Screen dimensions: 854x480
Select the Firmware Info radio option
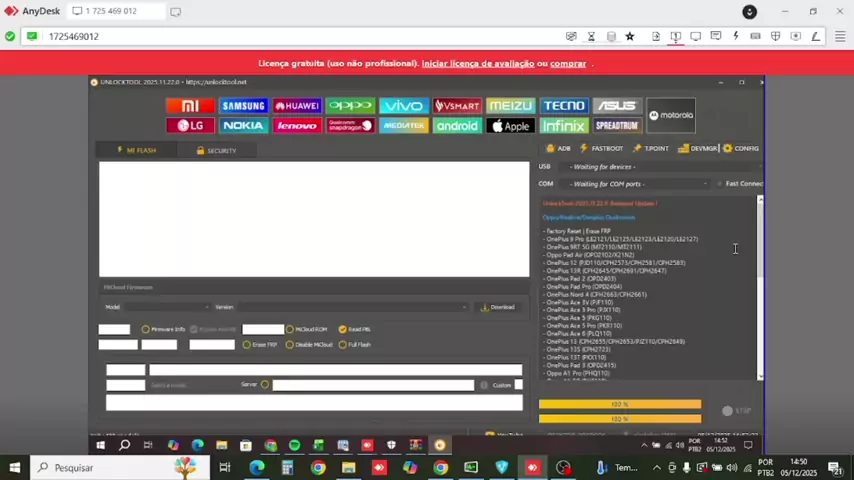point(146,329)
